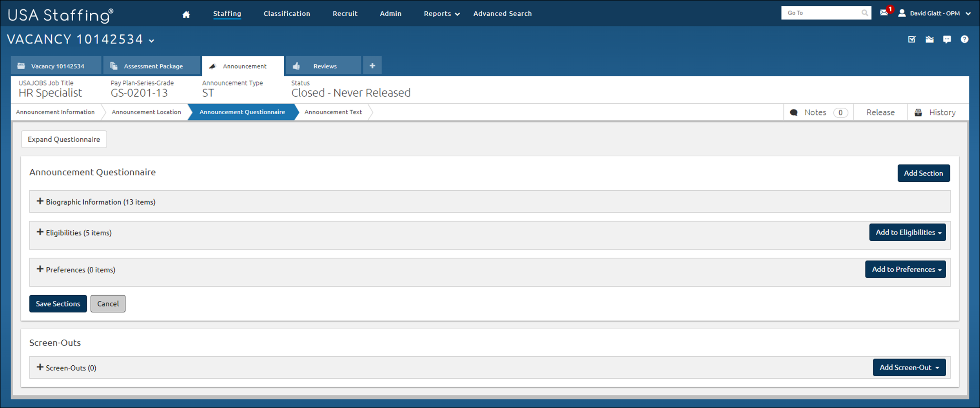Switch to the Assessment Package tab
This screenshot has width=980, height=408.
152,66
